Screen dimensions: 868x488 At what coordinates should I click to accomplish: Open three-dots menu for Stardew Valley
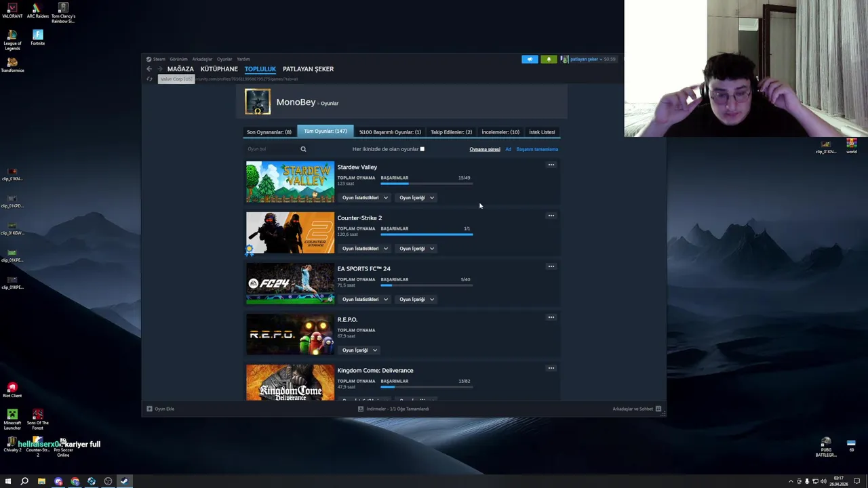[x=551, y=165]
